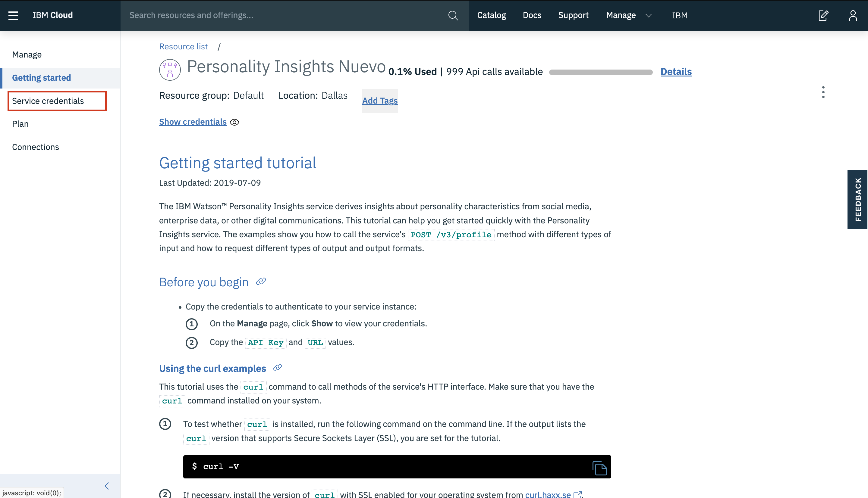The height and width of the screenshot is (498, 868).
Task: Open the usage Details link
Action: pos(676,72)
